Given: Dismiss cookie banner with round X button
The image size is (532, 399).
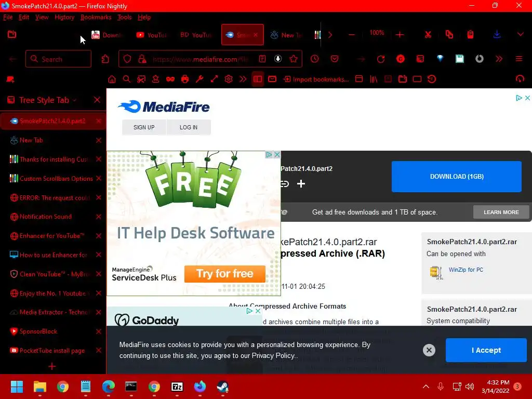Looking at the screenshot, I should click(x=429, y=350).
